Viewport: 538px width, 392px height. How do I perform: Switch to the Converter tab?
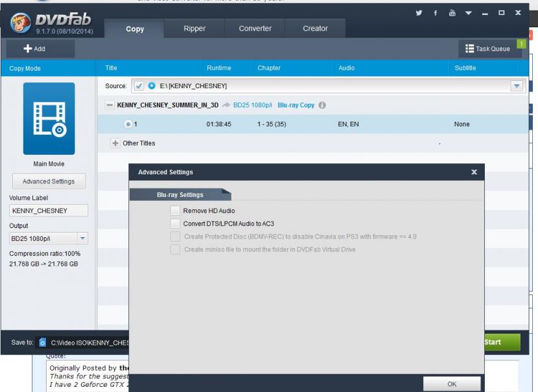click(x=255, y=29)
